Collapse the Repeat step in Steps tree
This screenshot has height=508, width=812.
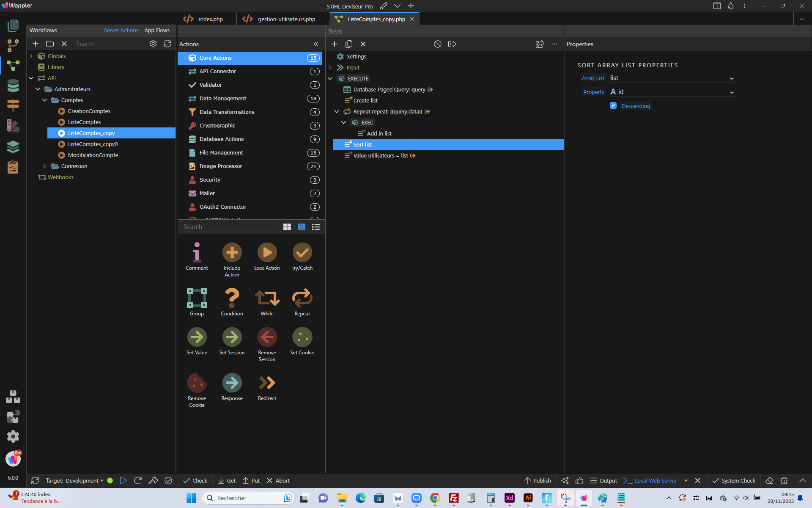coord(337,111)
